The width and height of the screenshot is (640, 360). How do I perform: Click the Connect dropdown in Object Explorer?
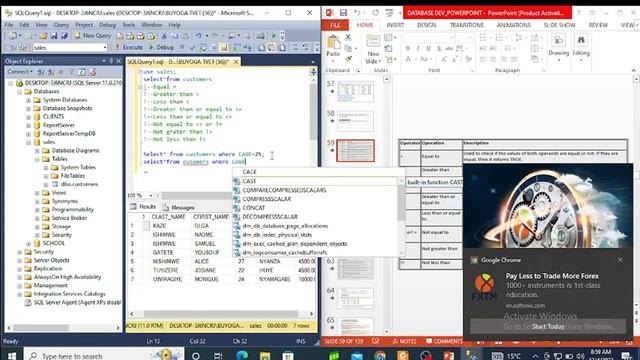(19, 72)
